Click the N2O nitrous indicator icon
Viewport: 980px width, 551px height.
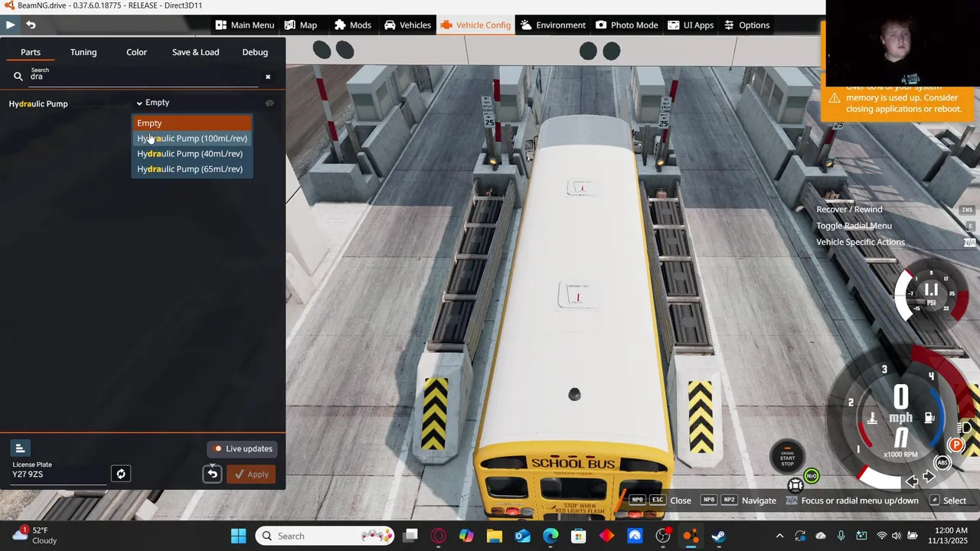point(812,476)
